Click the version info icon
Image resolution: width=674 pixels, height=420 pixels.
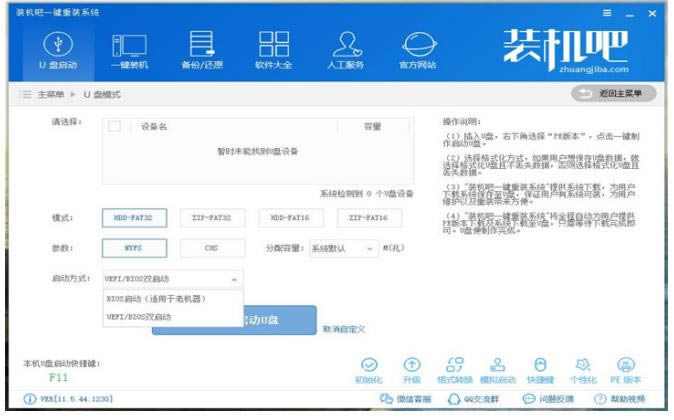30,399
